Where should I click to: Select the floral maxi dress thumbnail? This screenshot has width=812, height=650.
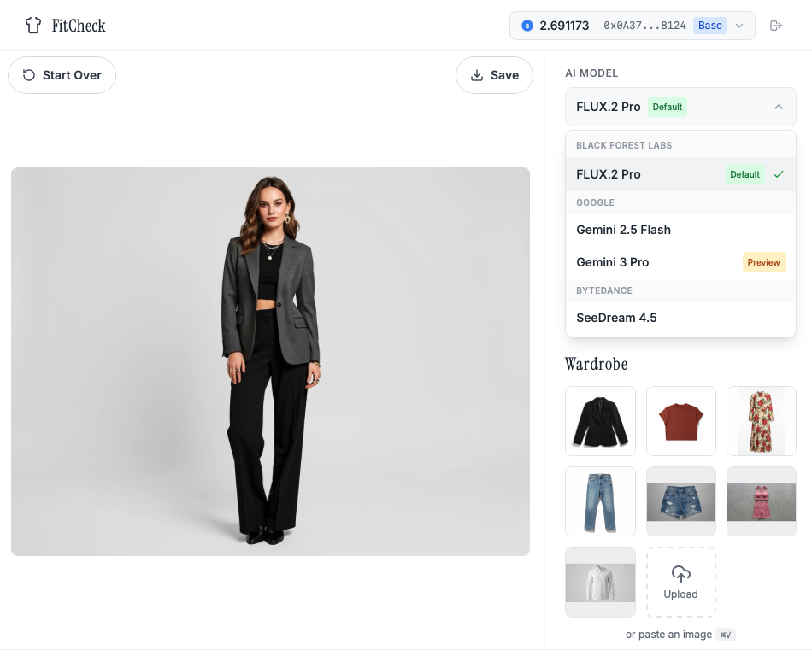[x=761, y=421]
